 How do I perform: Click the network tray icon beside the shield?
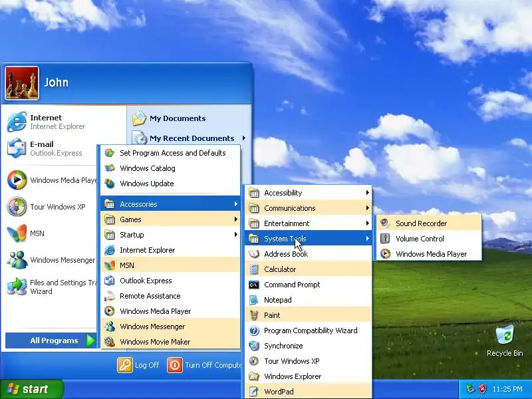(470, 389)
